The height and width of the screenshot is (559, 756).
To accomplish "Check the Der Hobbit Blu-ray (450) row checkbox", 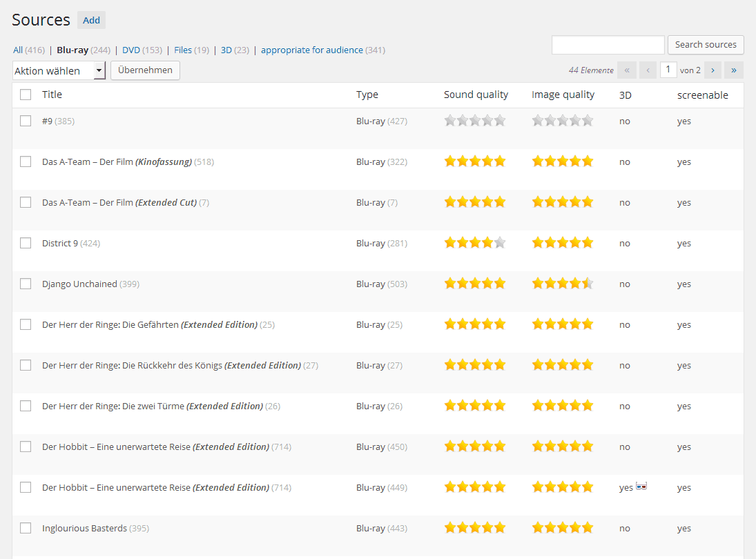I will (26, 447).
